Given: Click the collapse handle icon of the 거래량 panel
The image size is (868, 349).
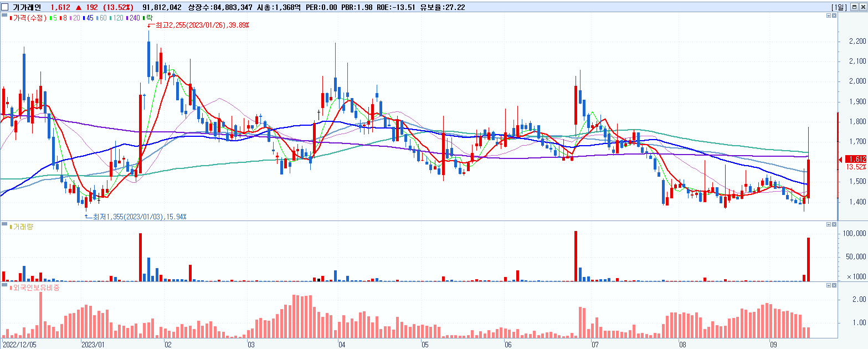Looking at the screenshot, I should (x=4, y=224).
